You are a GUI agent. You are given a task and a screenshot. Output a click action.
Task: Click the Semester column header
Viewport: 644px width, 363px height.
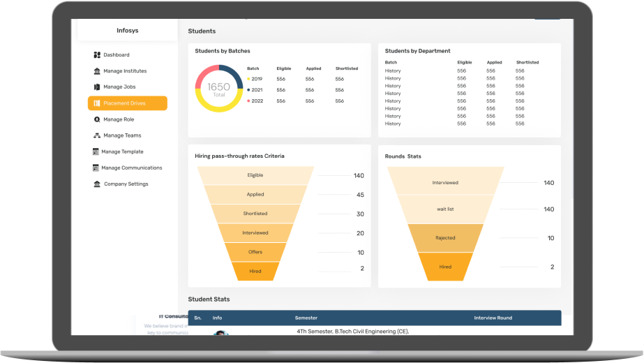306,318
